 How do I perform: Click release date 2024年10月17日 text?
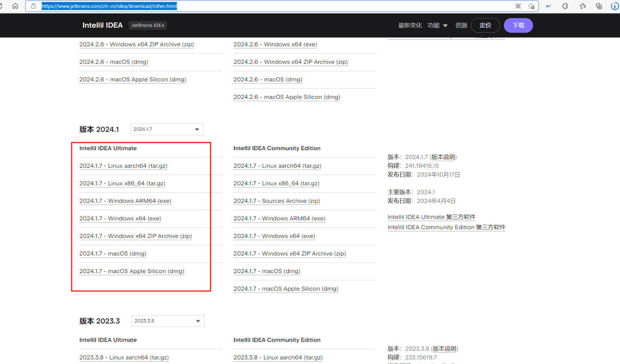[438, 175]
